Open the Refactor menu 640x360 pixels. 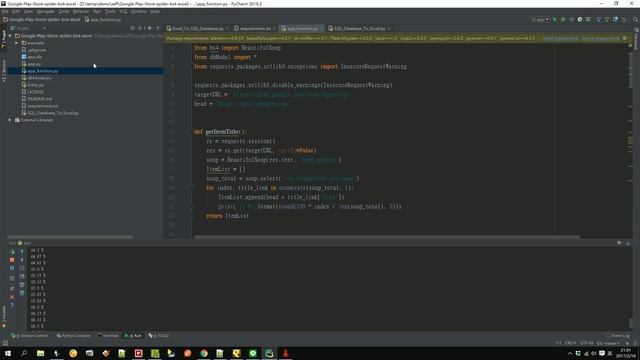(81, 11)
